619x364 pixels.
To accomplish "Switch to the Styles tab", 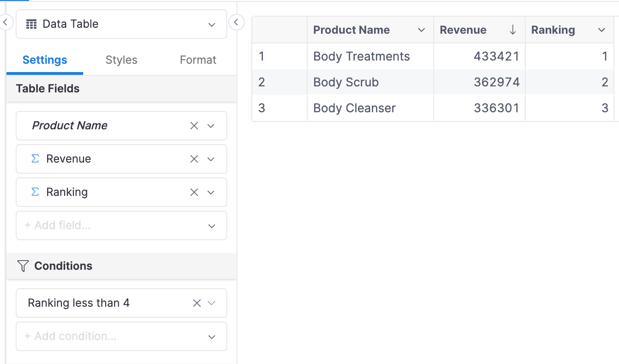I will [x=121, y=60].
